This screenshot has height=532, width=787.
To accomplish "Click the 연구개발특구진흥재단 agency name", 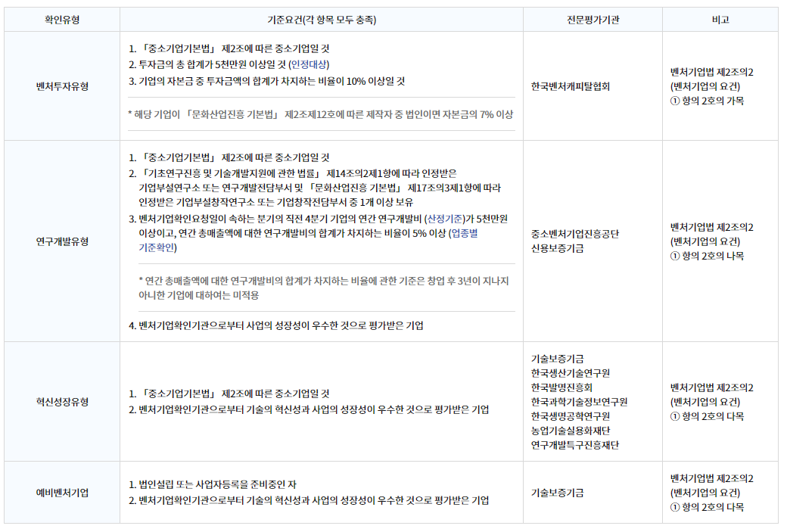I will 575,445.
